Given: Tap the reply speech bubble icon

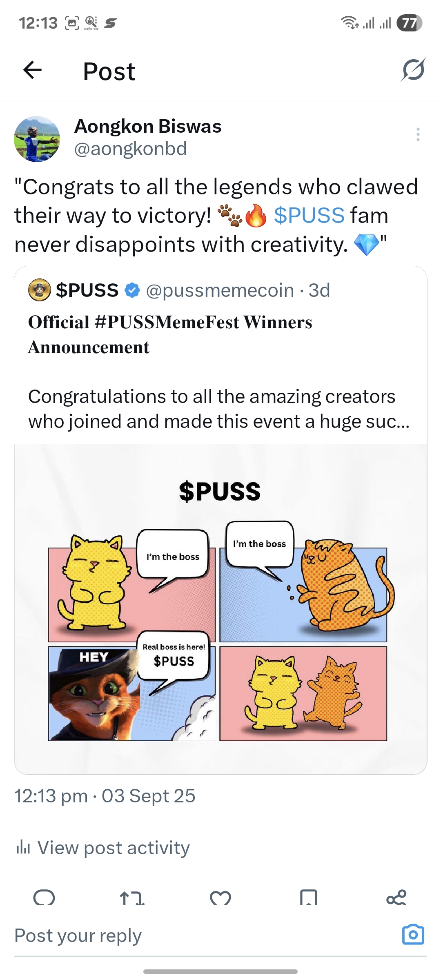Looking at the screenshot, I should [x=44, y=897].
